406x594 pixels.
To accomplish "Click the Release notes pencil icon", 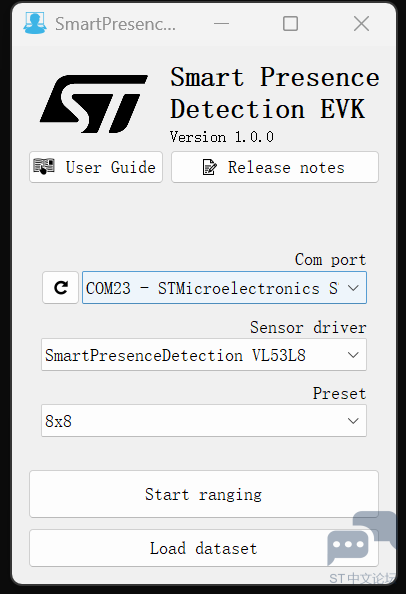I will [209, 167].
